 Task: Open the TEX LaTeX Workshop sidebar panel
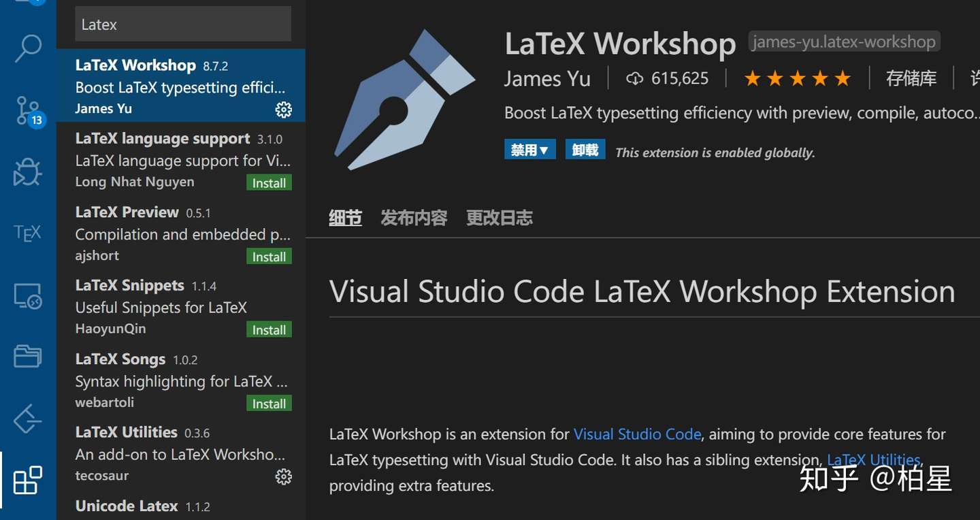click(27, 232)
